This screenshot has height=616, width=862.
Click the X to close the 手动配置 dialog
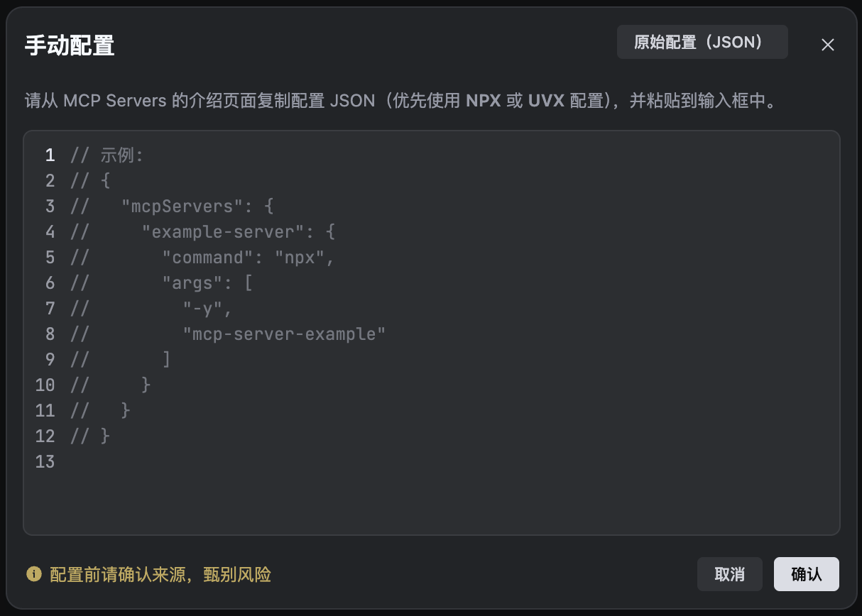click(828, 44)
